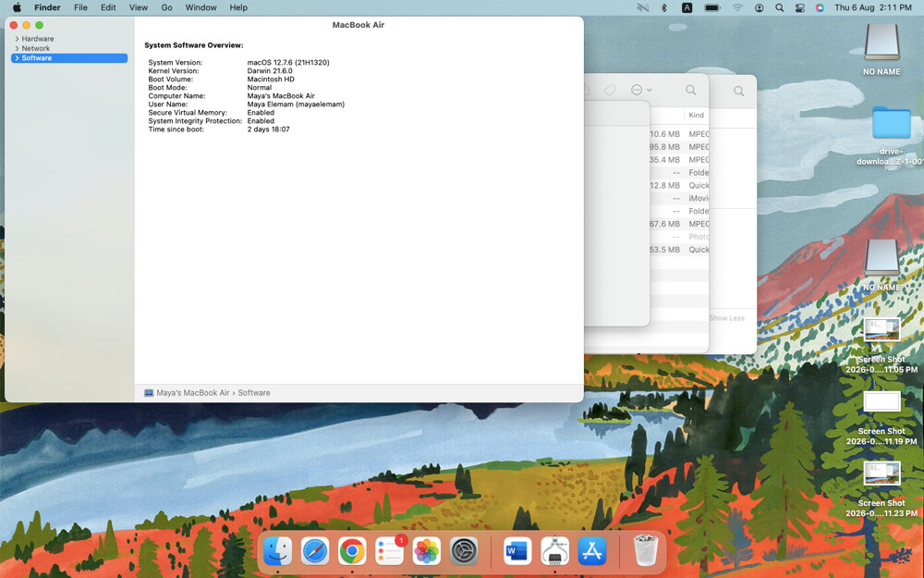Open Finder from the Dock
This screenshot has height=578, width=924.
[277, 551]
